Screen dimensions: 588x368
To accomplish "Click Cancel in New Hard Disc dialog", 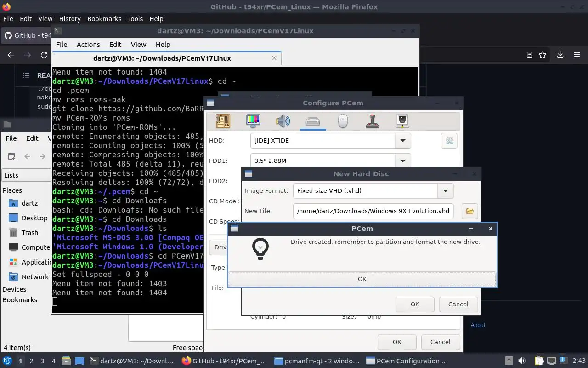I will pos(458,304).
